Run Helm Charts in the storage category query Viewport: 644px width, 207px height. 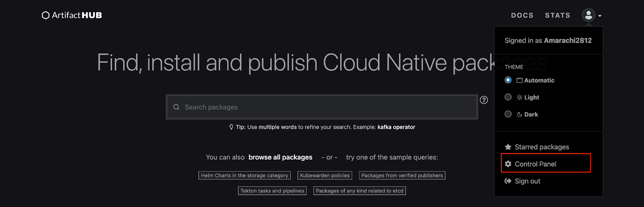coord(244,176)
